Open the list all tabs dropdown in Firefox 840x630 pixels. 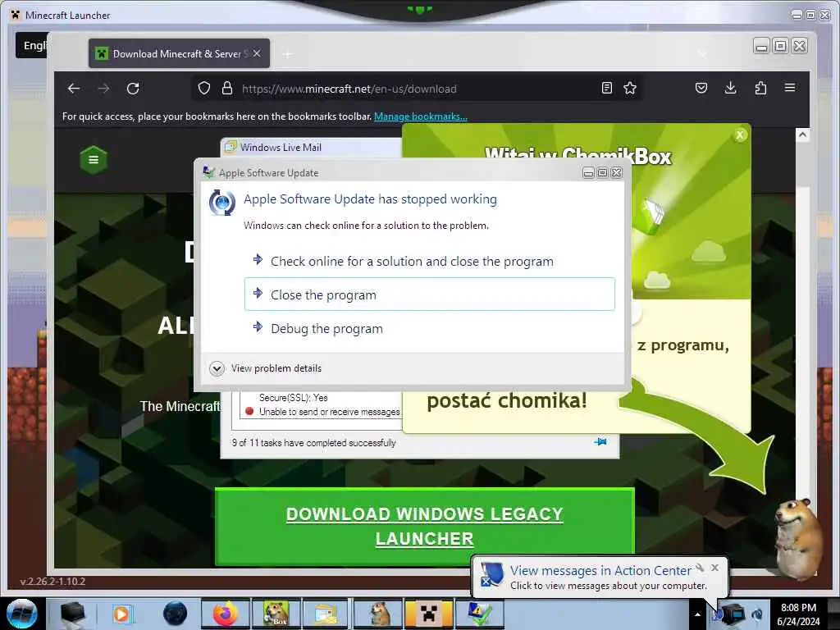tap(702, 53)
